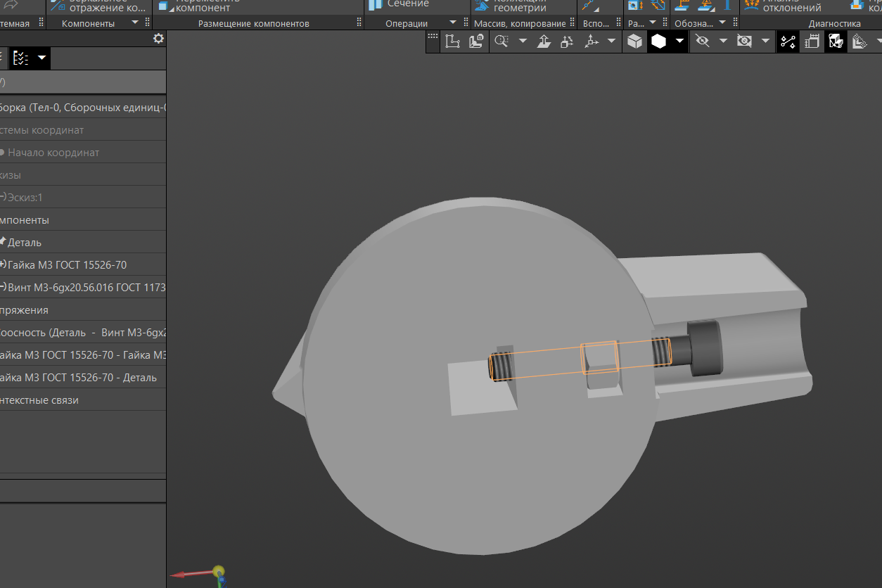Click the base designation icon in Обозна... group

coord(681,6)
